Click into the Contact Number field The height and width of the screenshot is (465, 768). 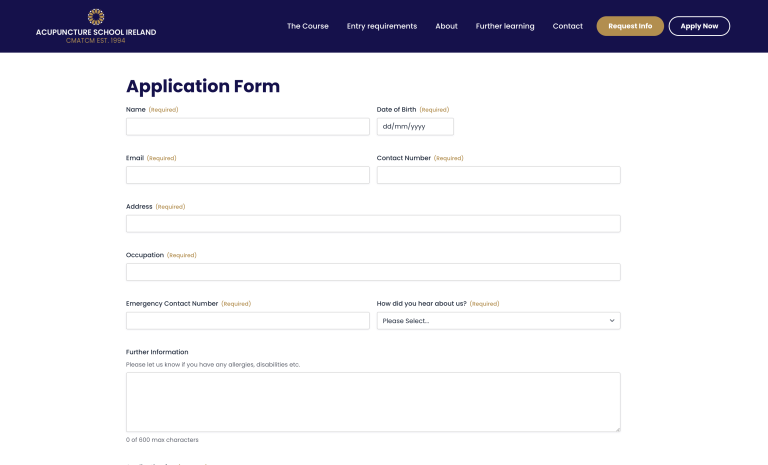[498, 175]
